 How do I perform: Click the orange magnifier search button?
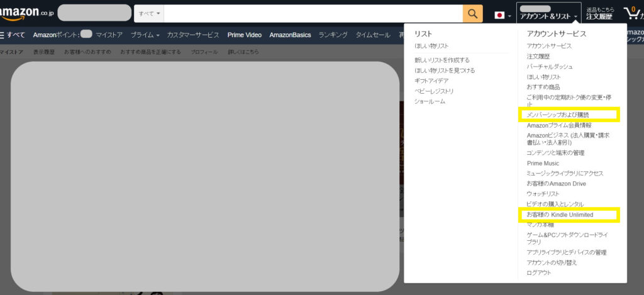coord(473,14)
